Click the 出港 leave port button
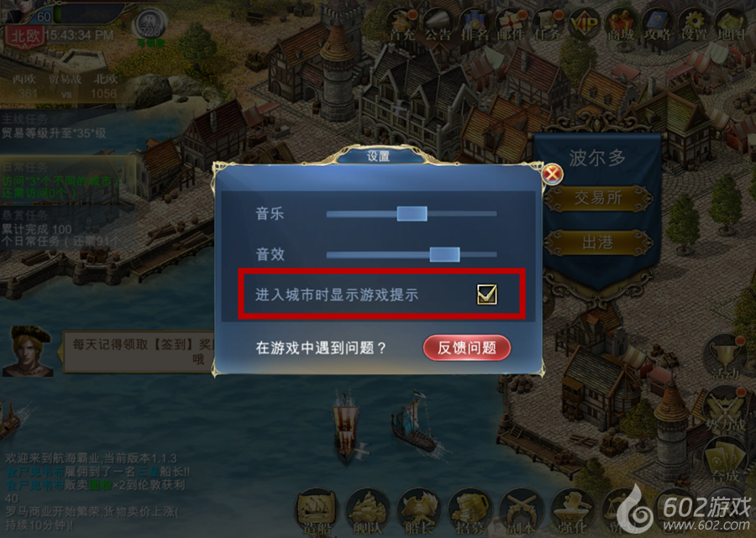Screen dimensions: 756x538 click(x=598, y=243)
